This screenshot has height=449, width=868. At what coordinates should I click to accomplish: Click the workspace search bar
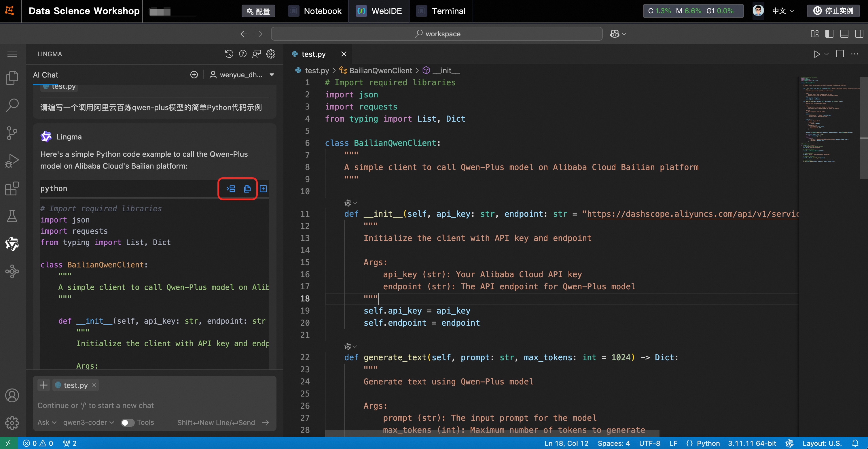[x=437, y=34]
